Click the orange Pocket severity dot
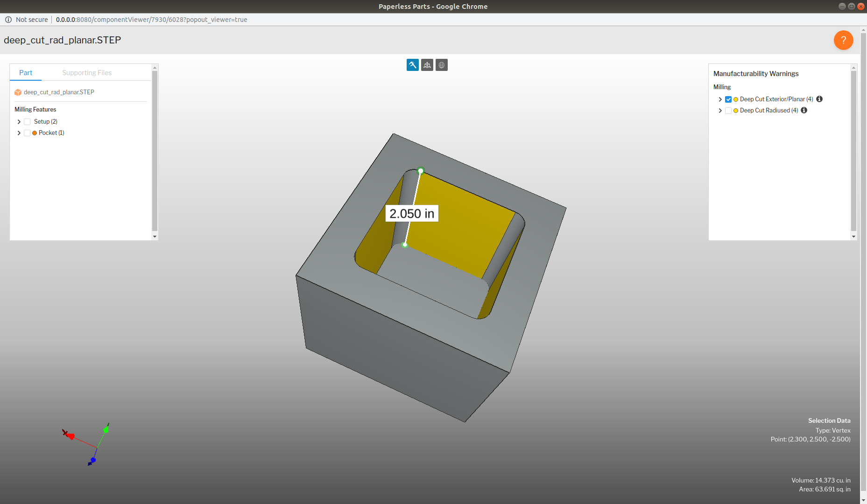The image size is (867, 504). coord(35,133)
